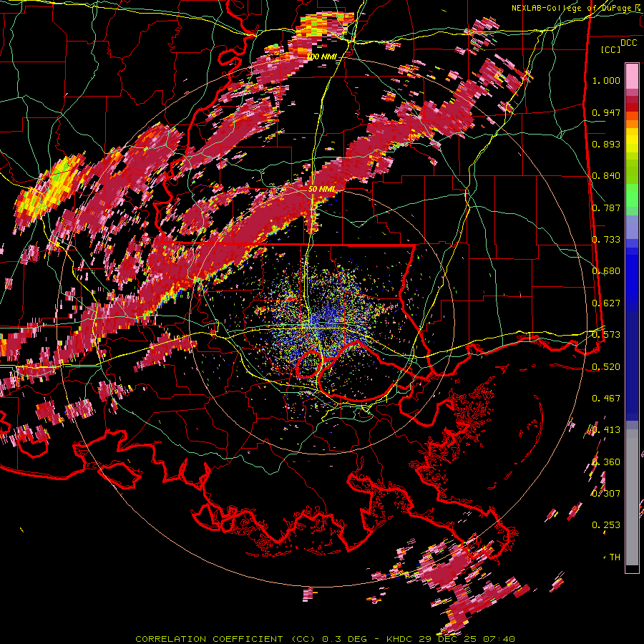
Task: Click the 50 NMI range ring label
Action: pyautogui.click(x=321, y=190)
